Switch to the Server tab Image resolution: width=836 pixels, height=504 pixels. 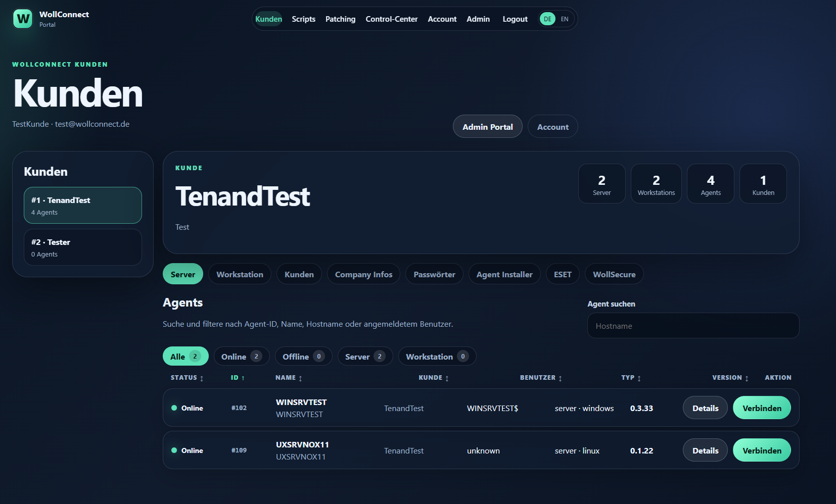(x=183, y=274)
